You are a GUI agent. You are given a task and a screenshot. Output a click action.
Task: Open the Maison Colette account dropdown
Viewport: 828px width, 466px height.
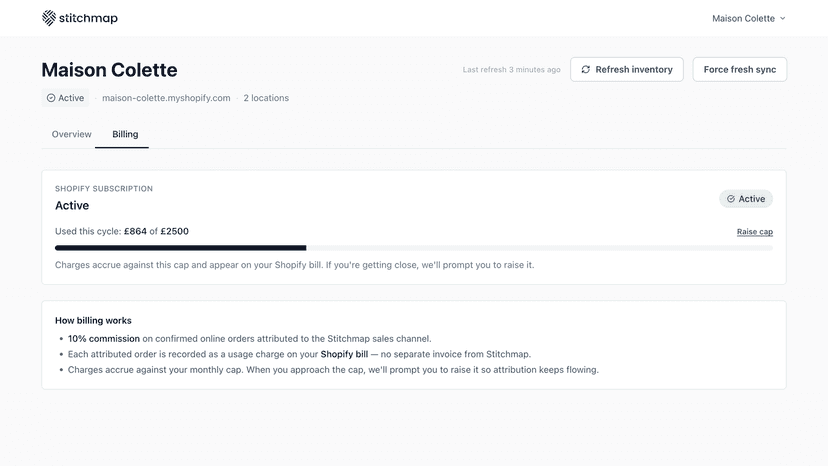pyautogui.click(x=749, y=18)
